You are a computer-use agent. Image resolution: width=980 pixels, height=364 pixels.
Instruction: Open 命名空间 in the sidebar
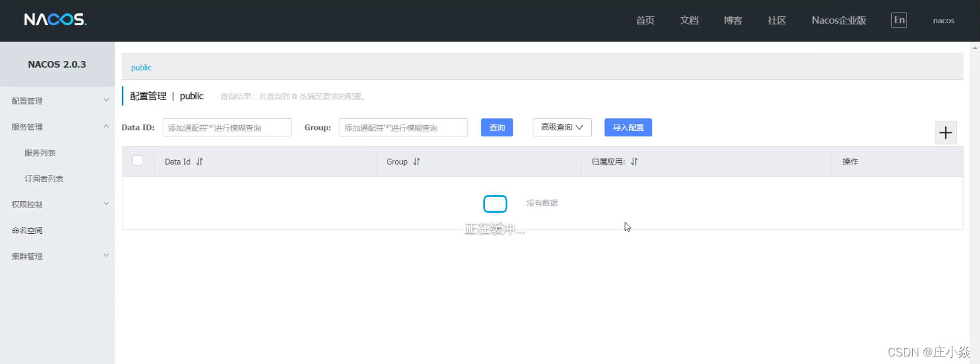click(27, 230)
